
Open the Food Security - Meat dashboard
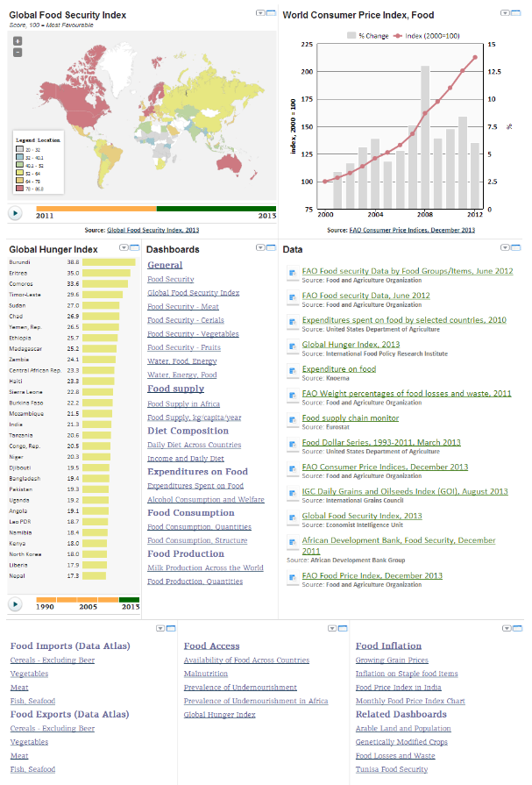click(183, 306)
